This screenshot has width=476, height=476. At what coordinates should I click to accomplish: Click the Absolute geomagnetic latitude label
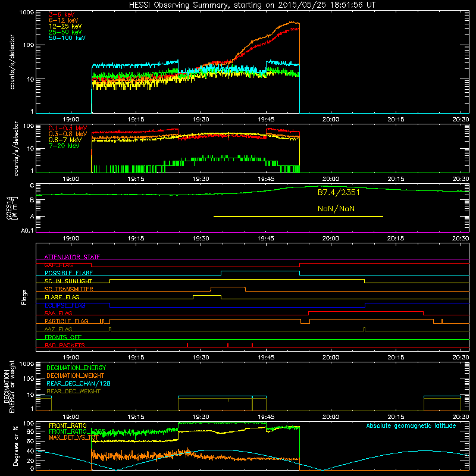coord(411,425)
